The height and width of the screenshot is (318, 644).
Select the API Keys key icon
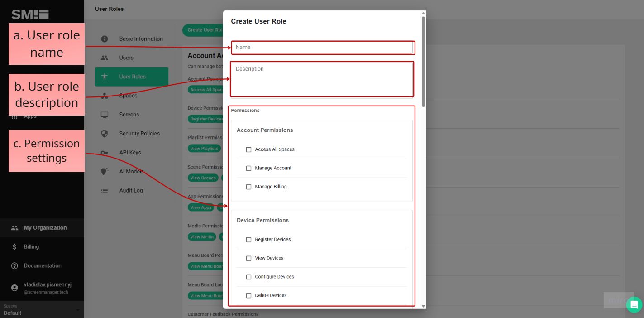(105, 152)
